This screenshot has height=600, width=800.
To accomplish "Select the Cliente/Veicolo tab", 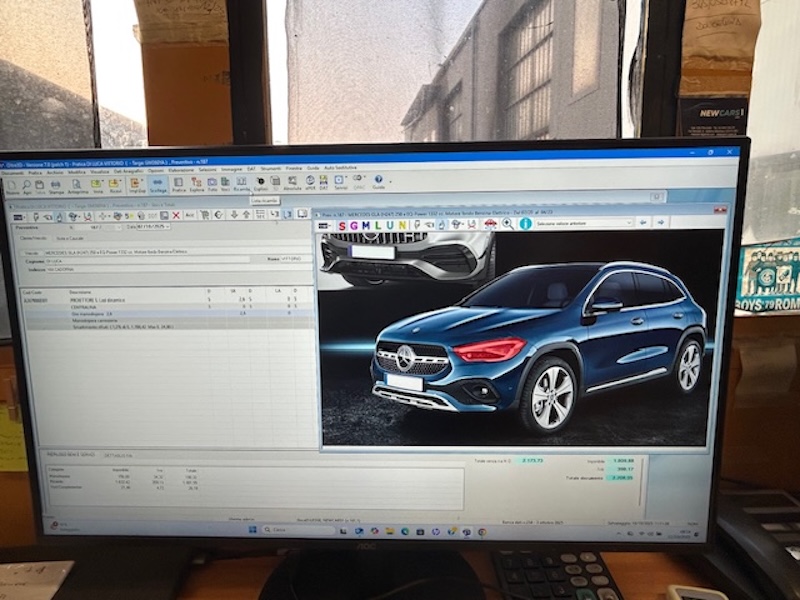I will point(33,238).
